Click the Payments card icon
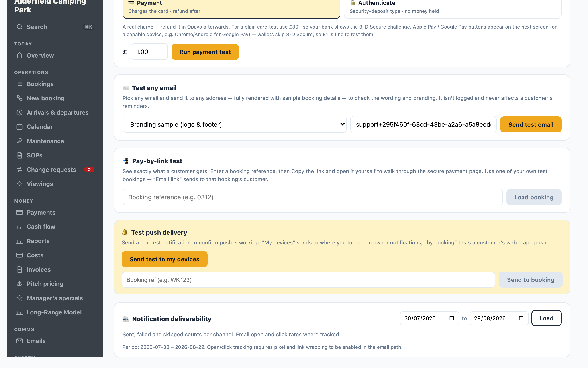Viewport: 588px width, 368px height. (20, 213)
